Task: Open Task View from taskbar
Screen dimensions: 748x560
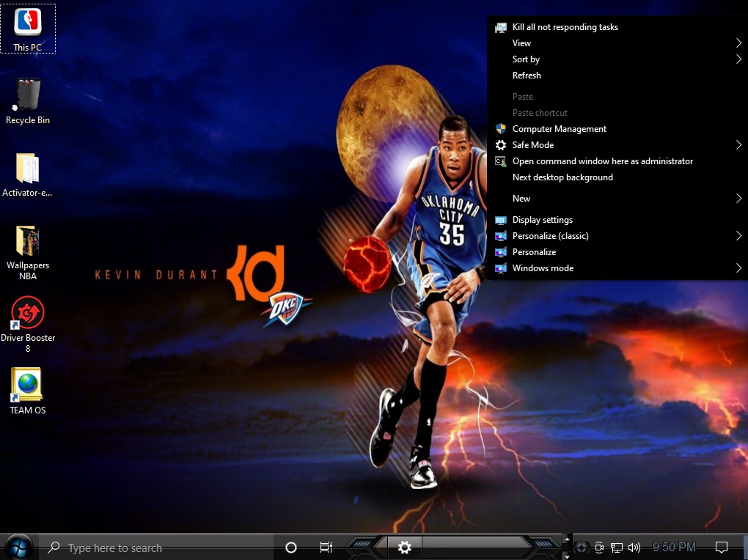Action: [326, 548]
